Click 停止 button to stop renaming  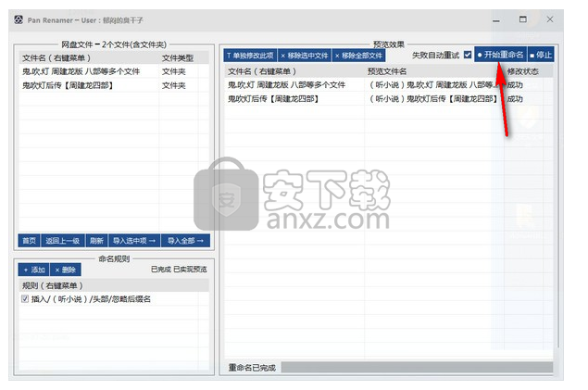(x=541, y=55)
